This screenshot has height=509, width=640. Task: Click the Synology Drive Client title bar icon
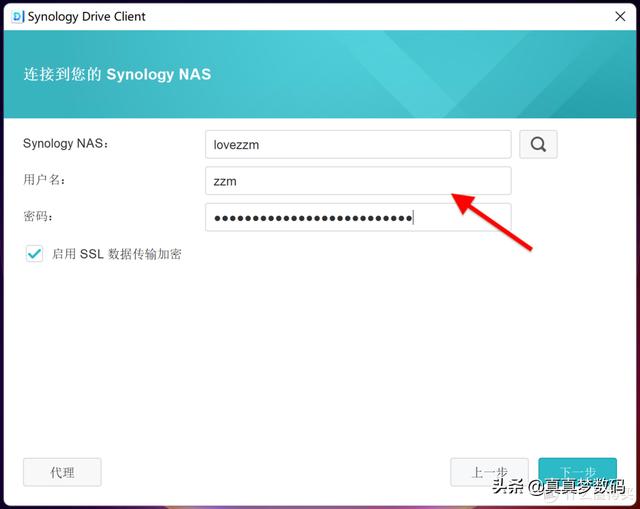point(18,17)
